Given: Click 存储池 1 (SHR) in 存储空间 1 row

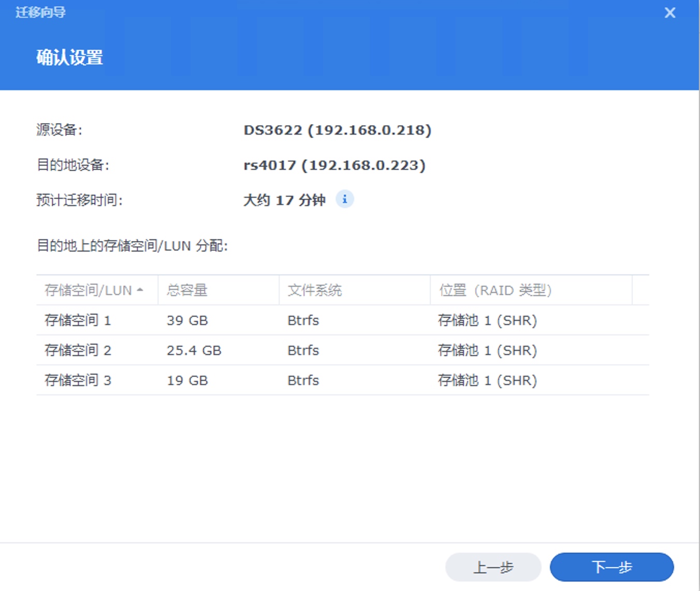Looking at the screenshot, I should click(488, 321).
